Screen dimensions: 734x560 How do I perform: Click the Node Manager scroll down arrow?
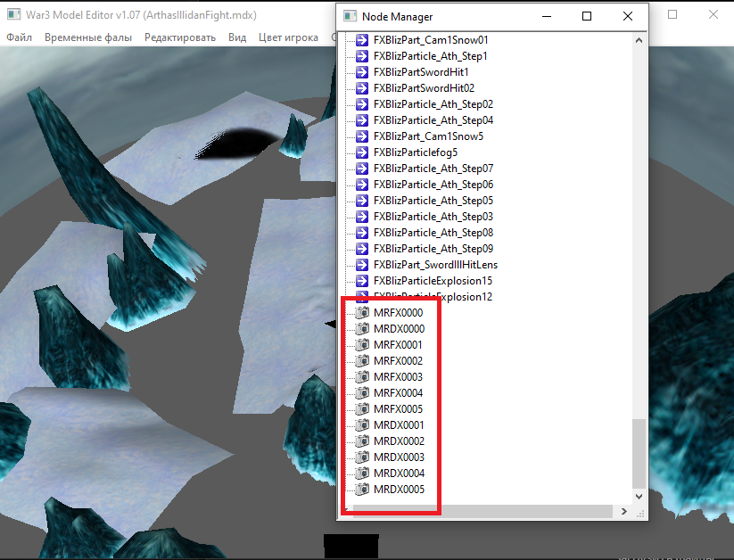coord(639,496)
